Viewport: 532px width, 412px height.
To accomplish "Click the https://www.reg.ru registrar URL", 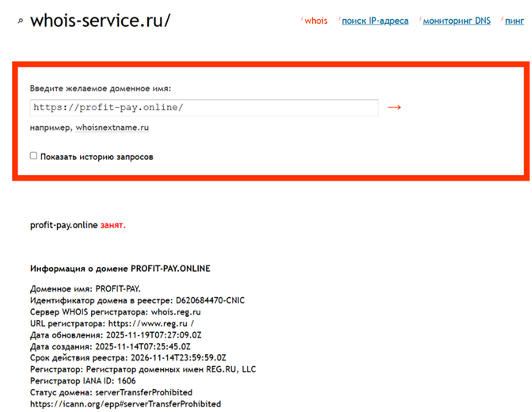I will (151, 324).
